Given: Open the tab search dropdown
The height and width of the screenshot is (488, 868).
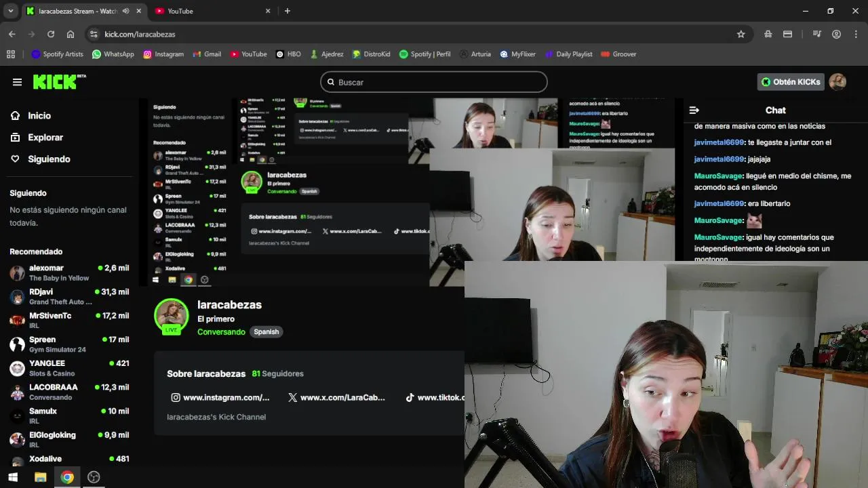Looking at the screenshot, I should [x=10, y=11].
